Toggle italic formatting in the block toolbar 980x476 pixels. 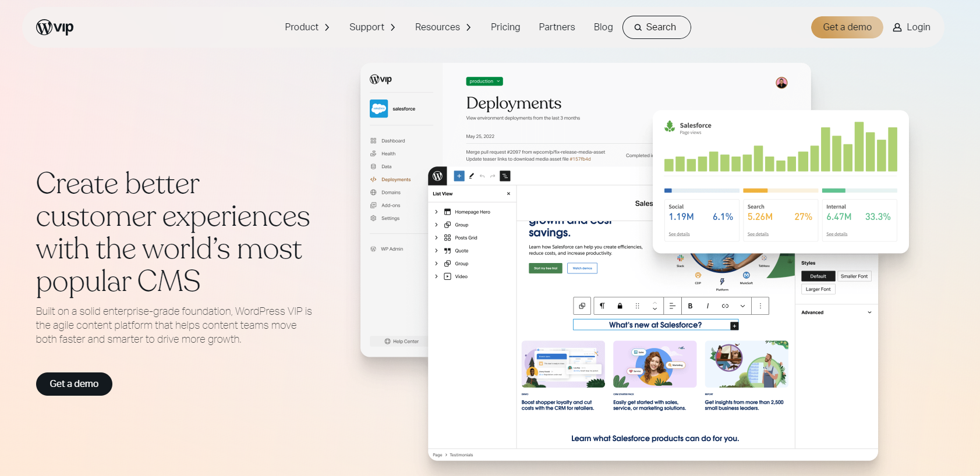point(708,306)
